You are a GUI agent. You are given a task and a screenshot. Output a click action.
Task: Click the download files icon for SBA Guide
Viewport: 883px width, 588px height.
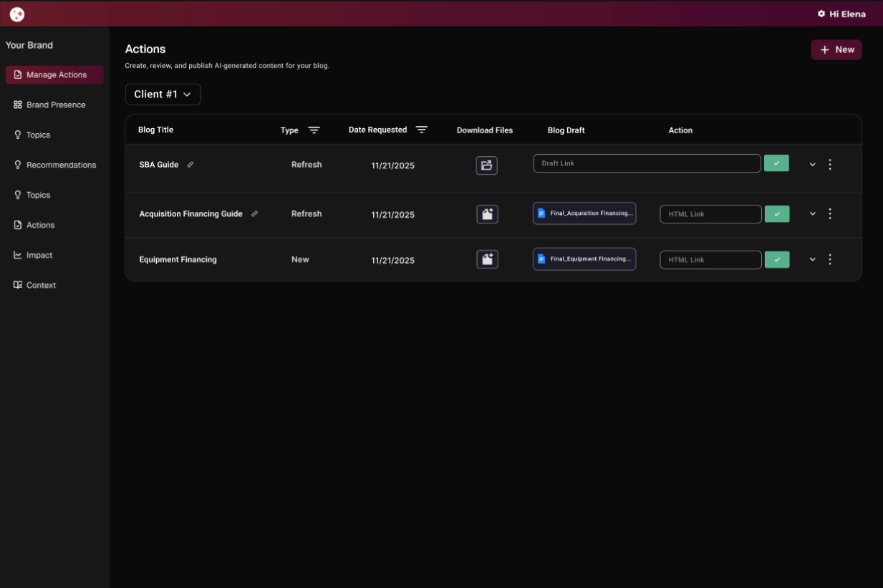click(486, 165)
